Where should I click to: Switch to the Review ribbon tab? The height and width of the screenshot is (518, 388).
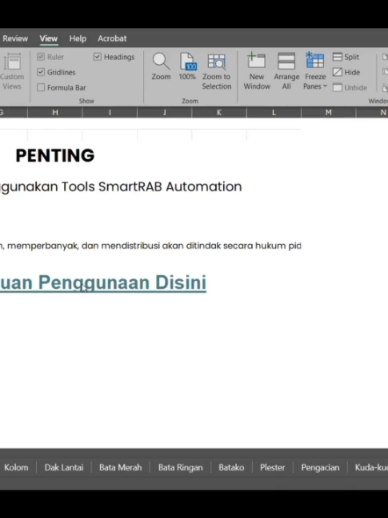click(x=15, y=39)
